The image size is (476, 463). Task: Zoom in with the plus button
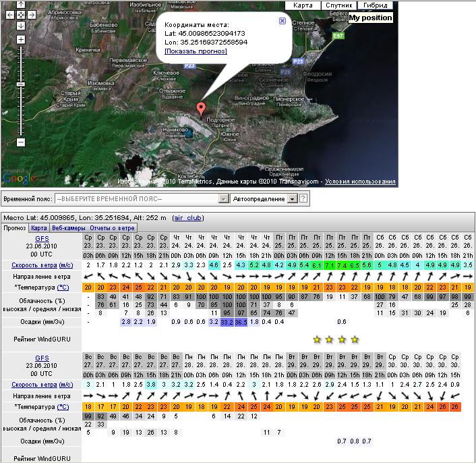(x=21, y=40)
